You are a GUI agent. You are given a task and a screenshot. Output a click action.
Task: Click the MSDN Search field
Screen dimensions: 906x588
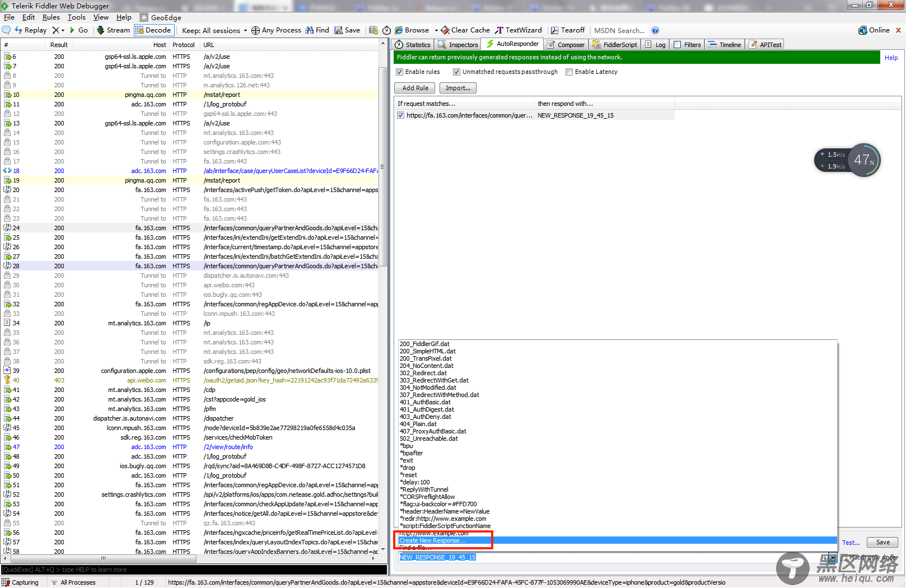point(619,31)
